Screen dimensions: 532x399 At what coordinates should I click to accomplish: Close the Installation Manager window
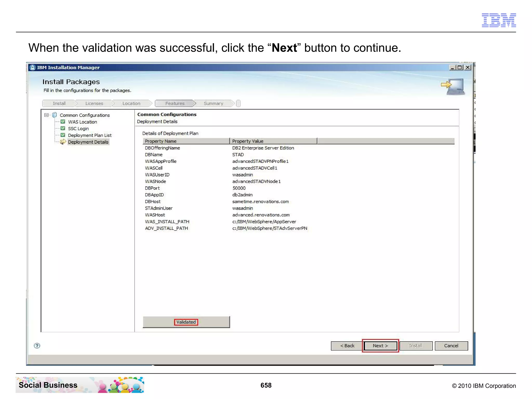[468, 68]
